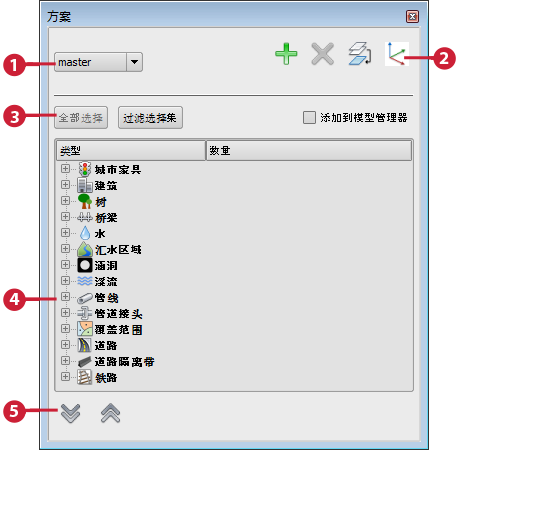
Task: Expand the 铁路 tree node
Action: coord(65,376)
